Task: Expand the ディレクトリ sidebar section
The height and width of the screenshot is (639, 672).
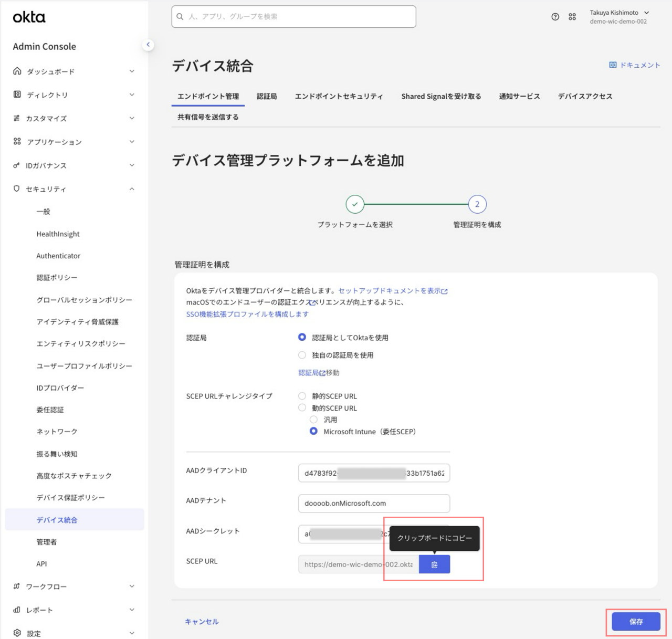Action: [x=132, y=95]
